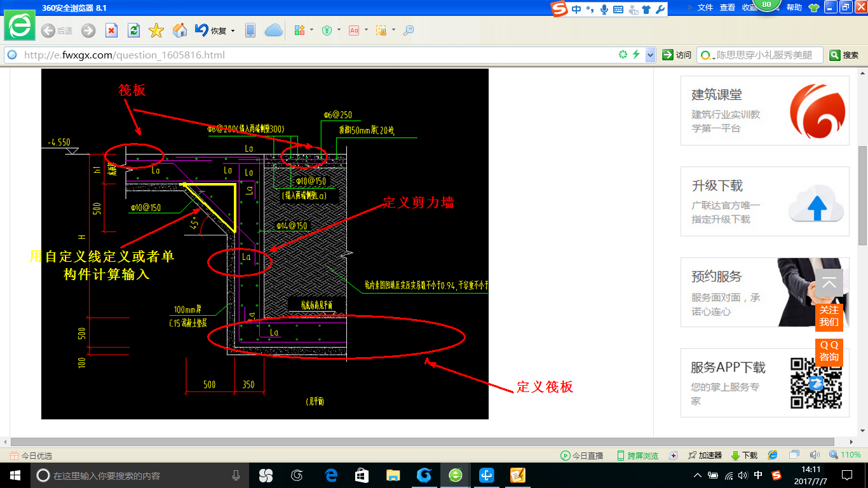Click the back button labeled 后退
868x488 pixels.
(57, 30)
